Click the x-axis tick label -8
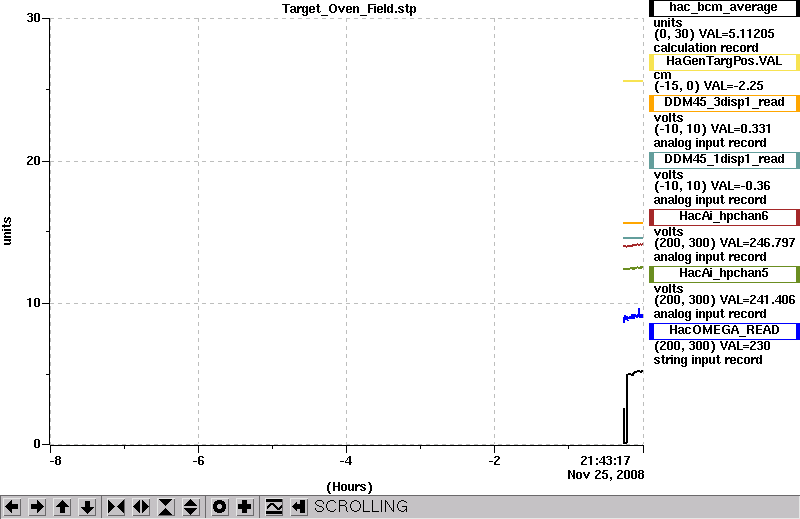The height and width of the screenshot is (519, 800). 55,461
